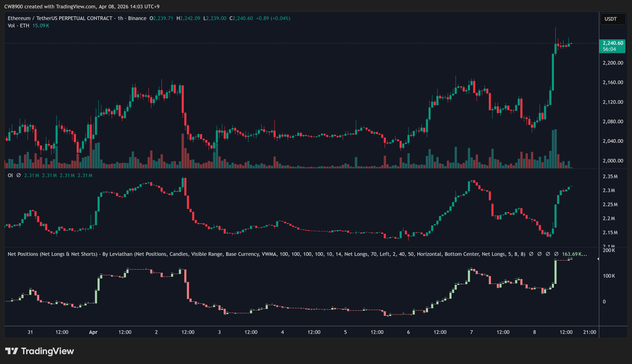Click the null-value symbol next to OI label
632x364 pixels.
[18, 175]
